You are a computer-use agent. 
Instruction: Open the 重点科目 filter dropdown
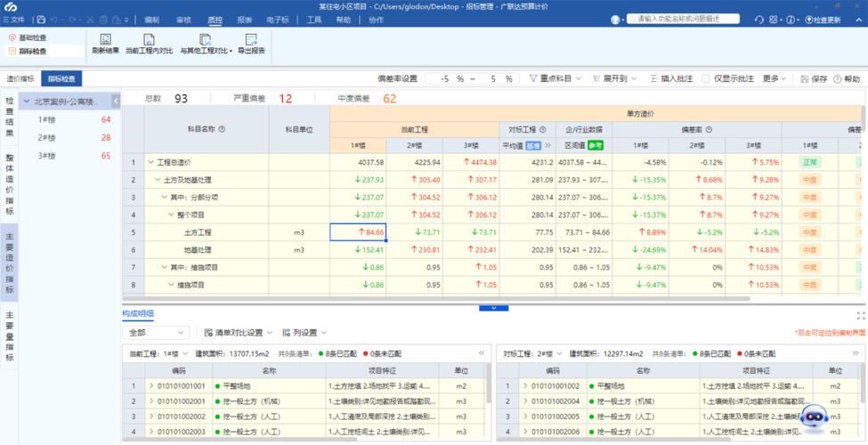coord(556,79)
